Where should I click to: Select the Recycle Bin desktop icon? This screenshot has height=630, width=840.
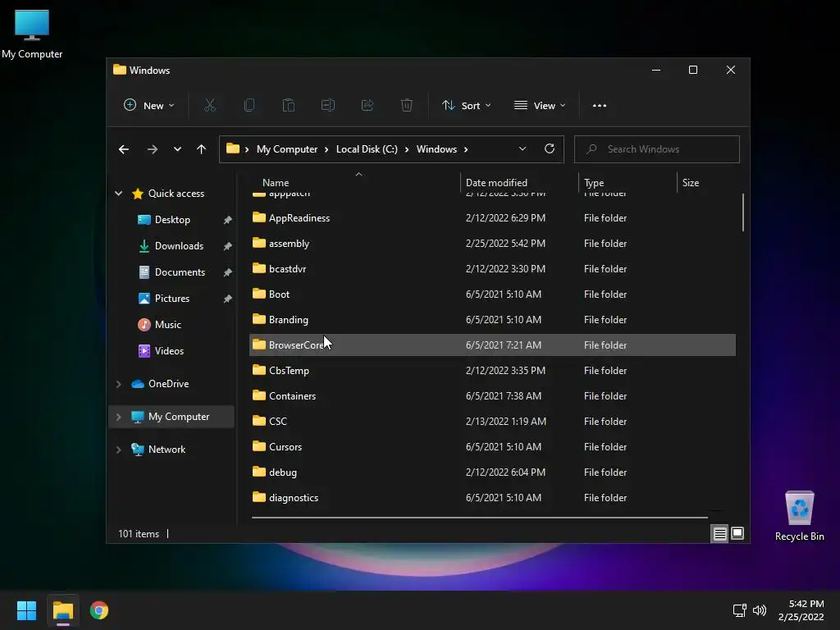(799, 516)
